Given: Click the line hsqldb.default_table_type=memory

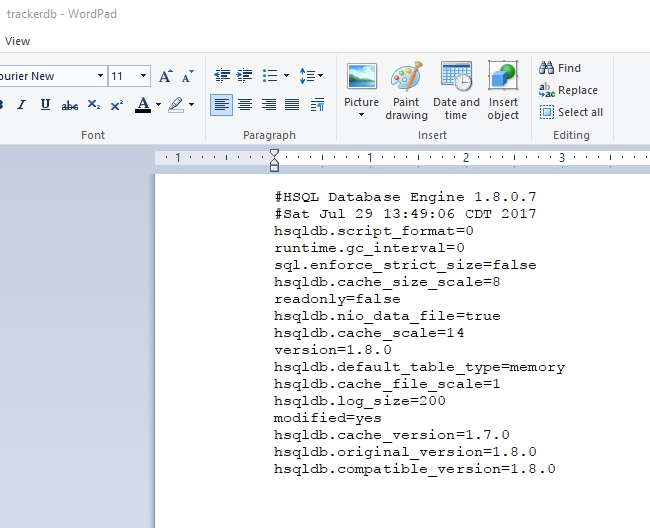Looking at the screenshot, I should point(419,367).
